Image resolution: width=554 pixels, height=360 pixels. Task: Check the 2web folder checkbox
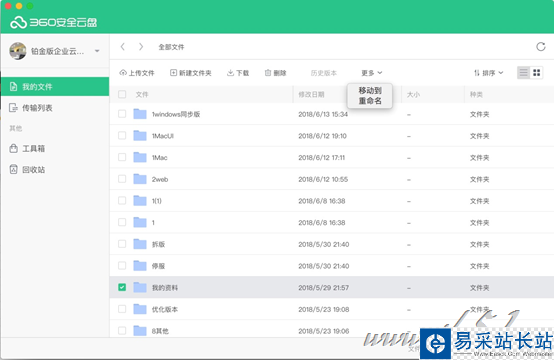pyautogui.click(x=122, y=179)
